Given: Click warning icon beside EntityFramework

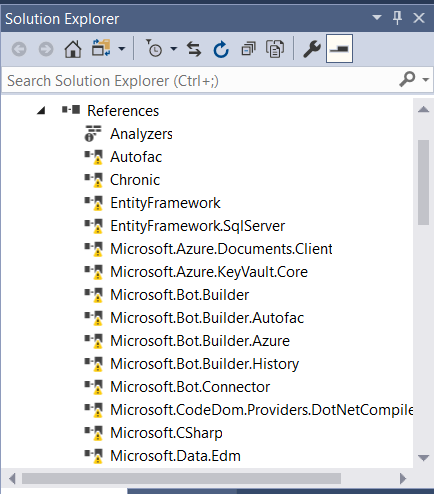Looking at the screenshot, I should click(x=98, y=206).
